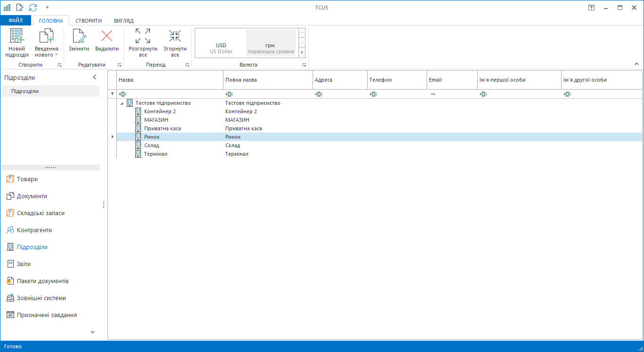Screen dimensions: 644x352
Task: Sort by Ім'я другої особи header
Action: pos(602,80)
